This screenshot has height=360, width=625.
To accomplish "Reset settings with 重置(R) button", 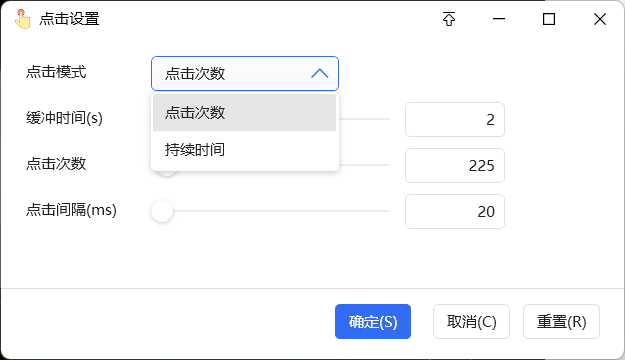I will point(561,321).
